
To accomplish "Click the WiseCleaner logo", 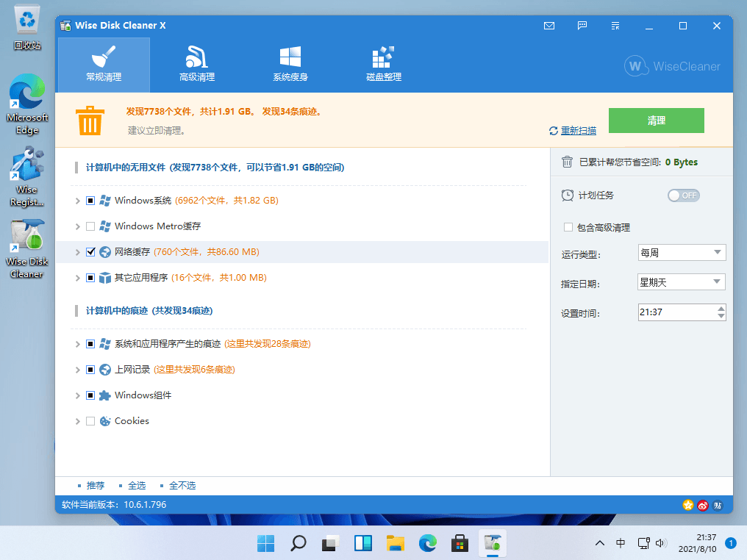I will [673, 66].
